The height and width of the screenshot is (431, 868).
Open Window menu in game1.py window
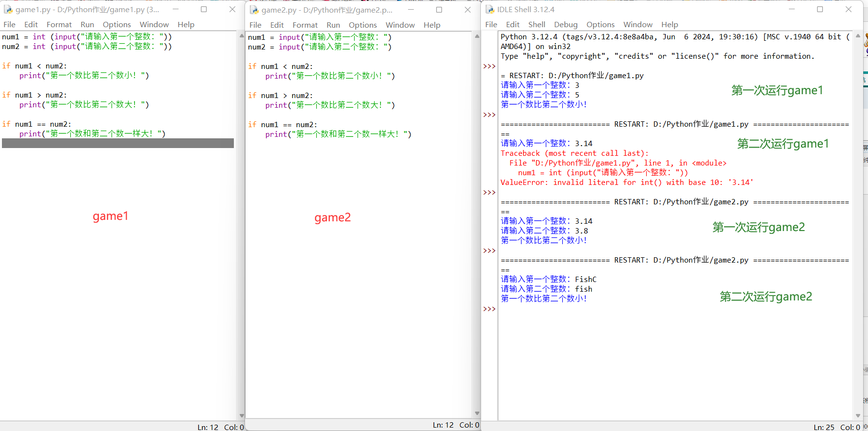coord(154,24)
